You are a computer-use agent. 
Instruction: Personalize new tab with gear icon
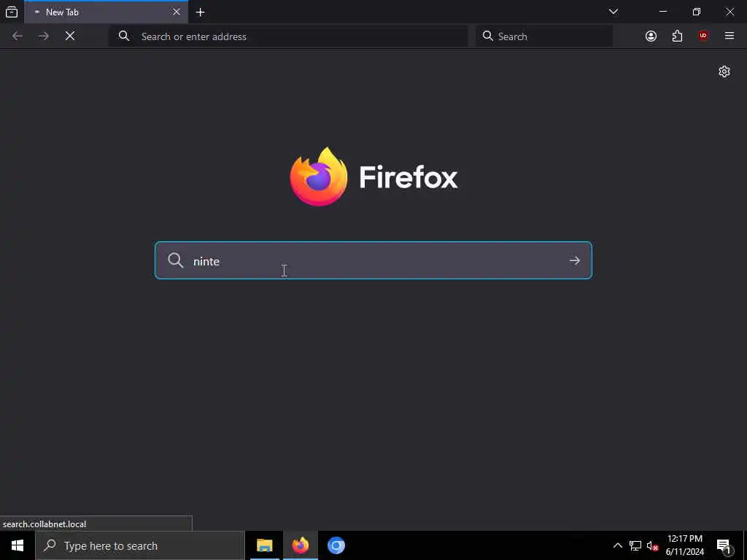pos(724,71)
